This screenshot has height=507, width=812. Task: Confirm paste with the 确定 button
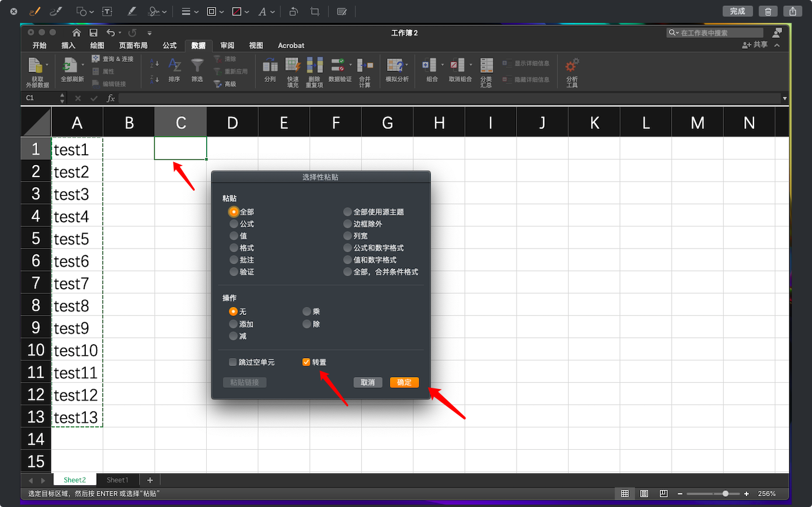tap(404, 382)
